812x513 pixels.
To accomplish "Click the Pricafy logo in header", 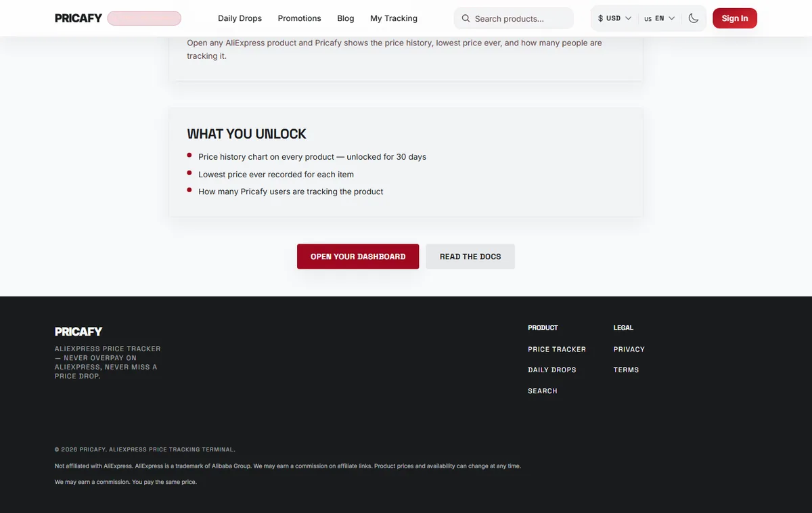I will tap(78, 18).
